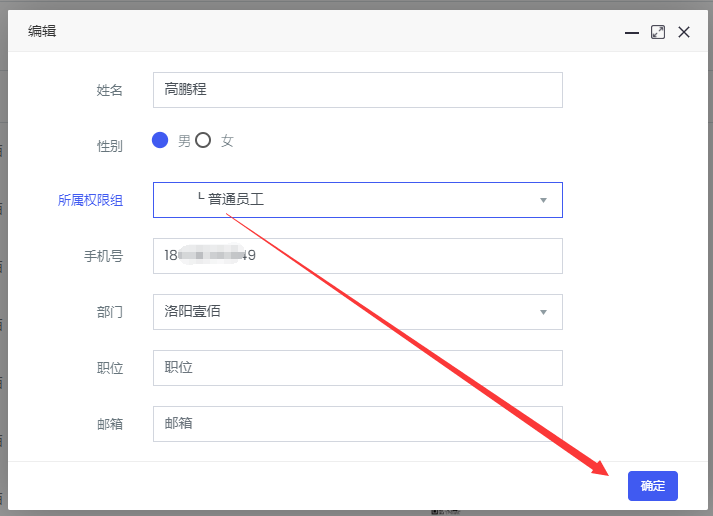
Task: Click into the 邮箱 text field
Action: tap(358, 424)
